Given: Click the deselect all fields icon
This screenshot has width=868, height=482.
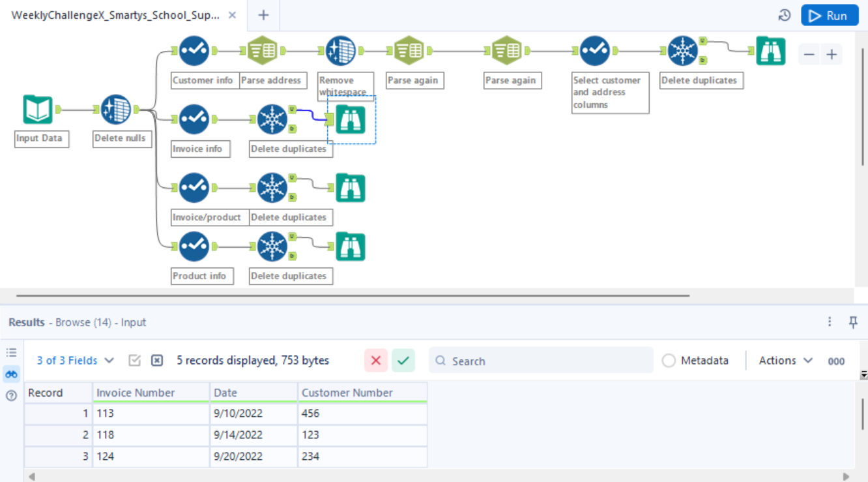Looking at the screenshot, I should [157, 361].
